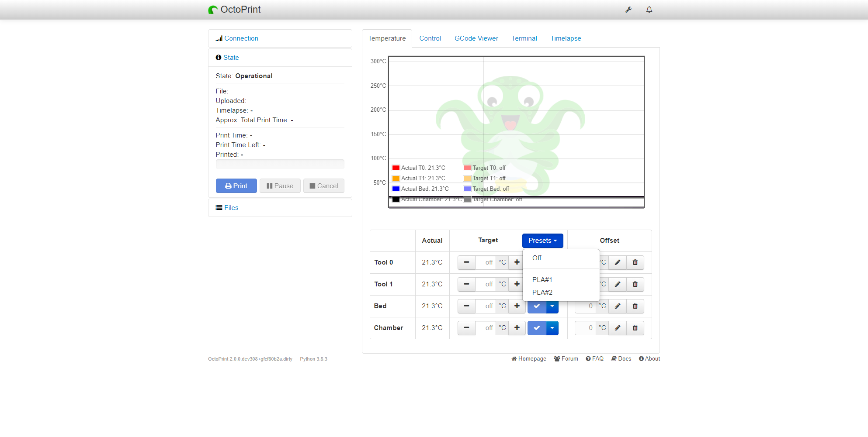The image size is (868, 437).
Task: Increase the Tool 1 target temperature
Action: click(x=517, y=284)
